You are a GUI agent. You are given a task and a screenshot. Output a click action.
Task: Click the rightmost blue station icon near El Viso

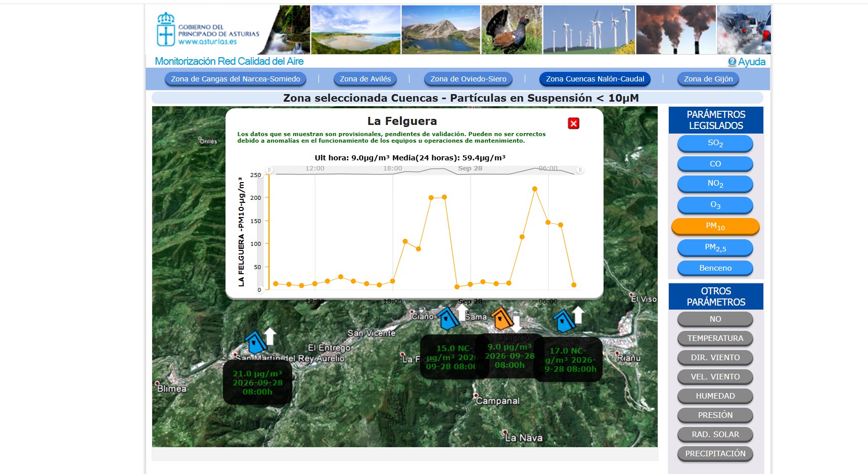(564, 320)
